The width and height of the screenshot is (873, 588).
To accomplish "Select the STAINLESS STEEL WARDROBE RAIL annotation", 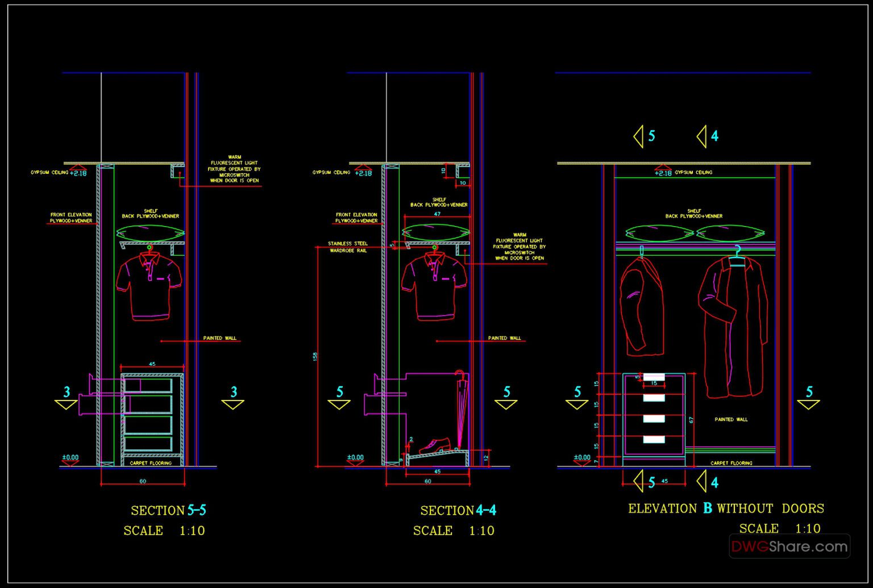I will (x=348, y=245).
